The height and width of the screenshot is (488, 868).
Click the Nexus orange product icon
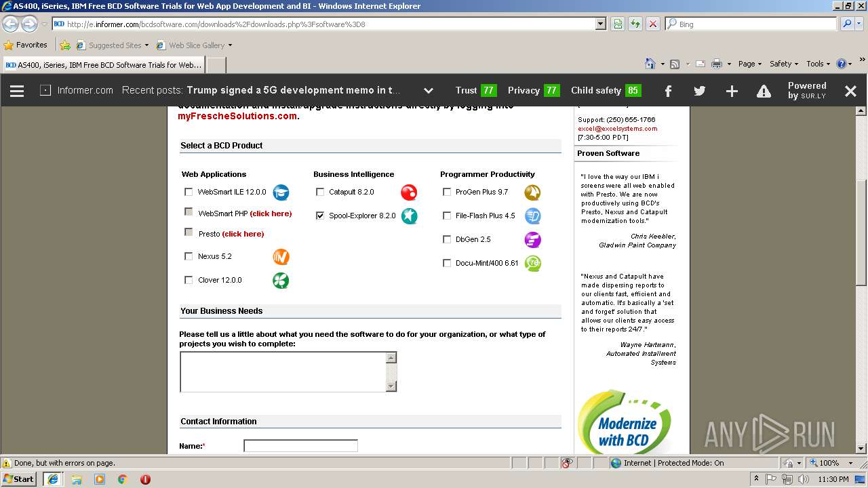[281, 257]
